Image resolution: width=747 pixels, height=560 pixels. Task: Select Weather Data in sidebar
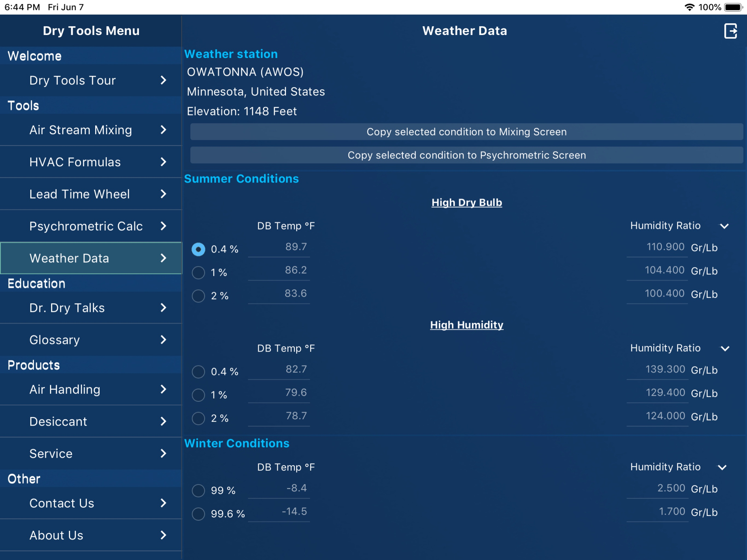tap(91, 258)
